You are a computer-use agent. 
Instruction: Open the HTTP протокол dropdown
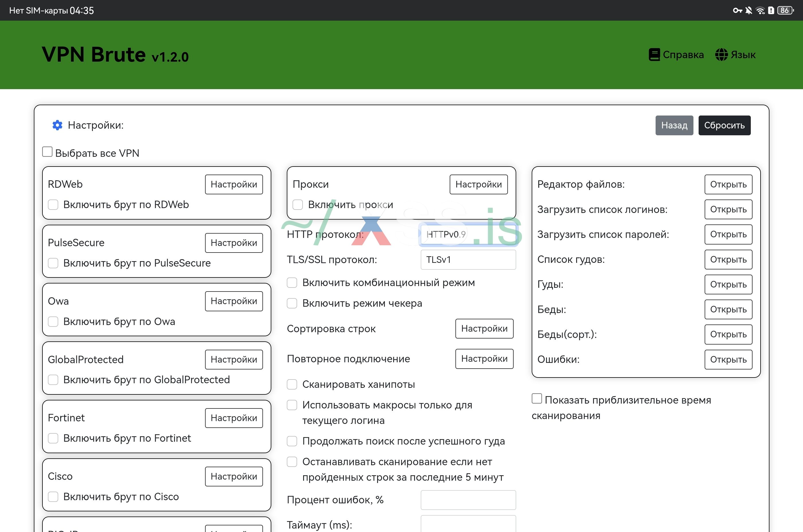pyautogui.click(x=468, y=234)
